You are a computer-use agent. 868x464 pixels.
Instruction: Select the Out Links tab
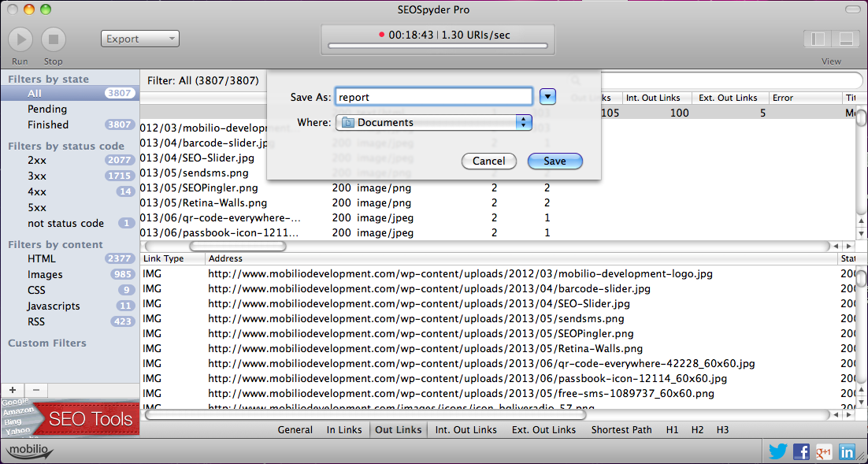pos(398,429)
